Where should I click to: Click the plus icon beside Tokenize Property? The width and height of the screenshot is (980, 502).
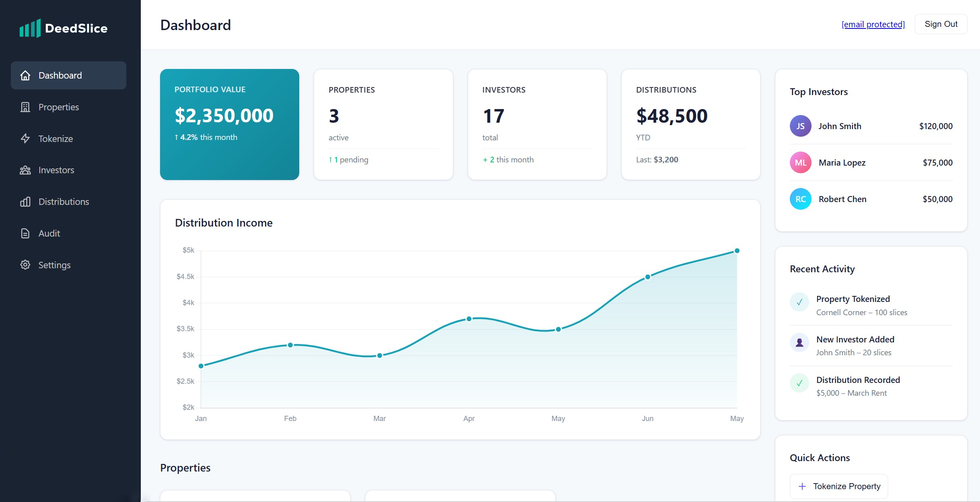coord(802,486)
